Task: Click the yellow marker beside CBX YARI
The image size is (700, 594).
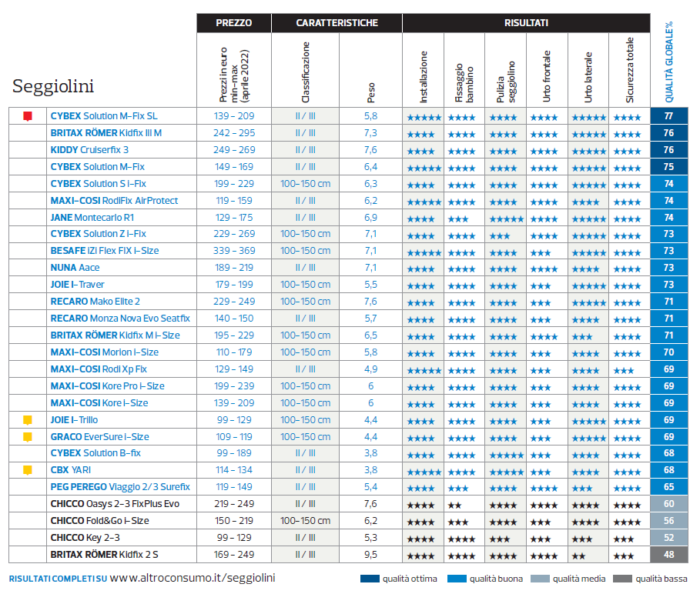Action: tap(28, 470)
